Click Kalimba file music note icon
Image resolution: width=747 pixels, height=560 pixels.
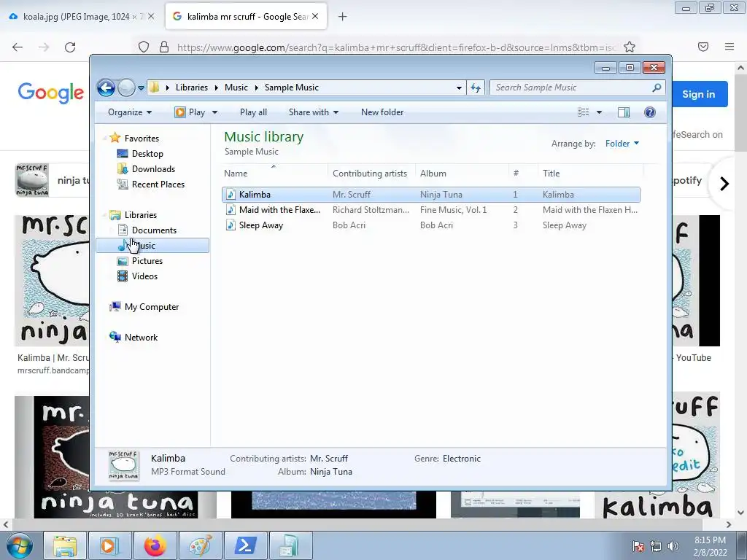click(231, 194)
